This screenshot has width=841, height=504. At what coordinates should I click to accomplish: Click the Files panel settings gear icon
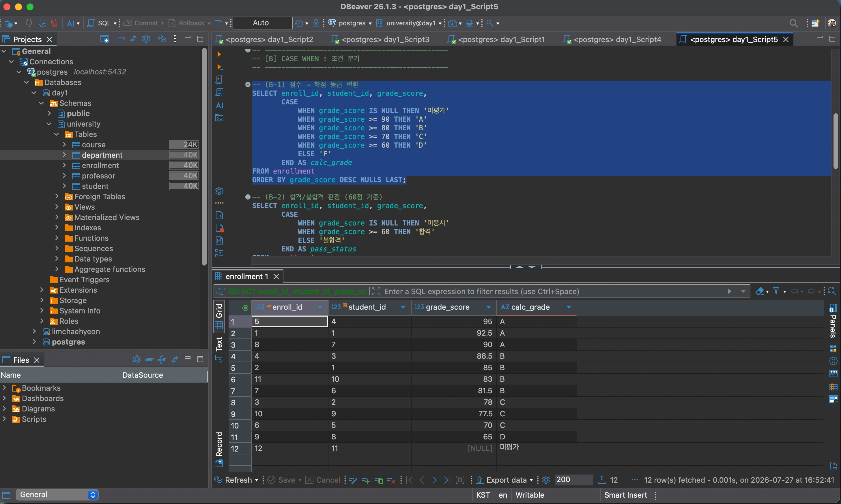(x=137, y=359)
